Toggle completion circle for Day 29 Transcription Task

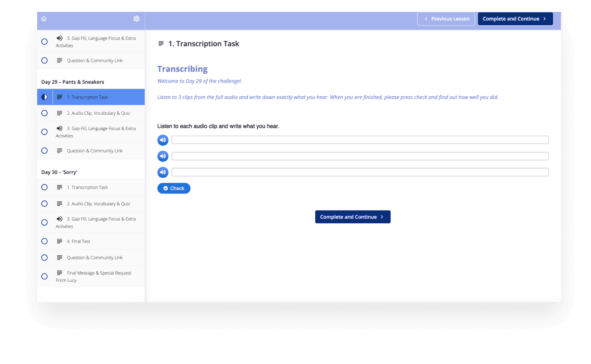point(44,97)
